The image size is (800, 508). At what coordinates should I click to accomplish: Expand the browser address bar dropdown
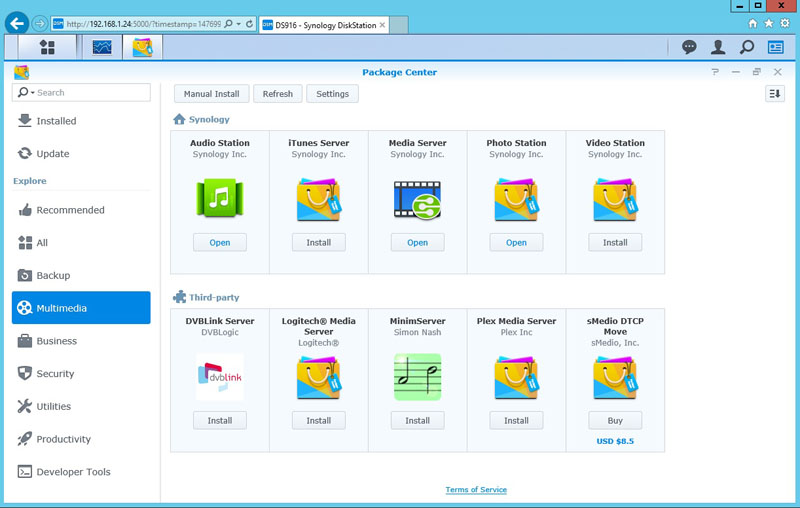coord(238,23)
